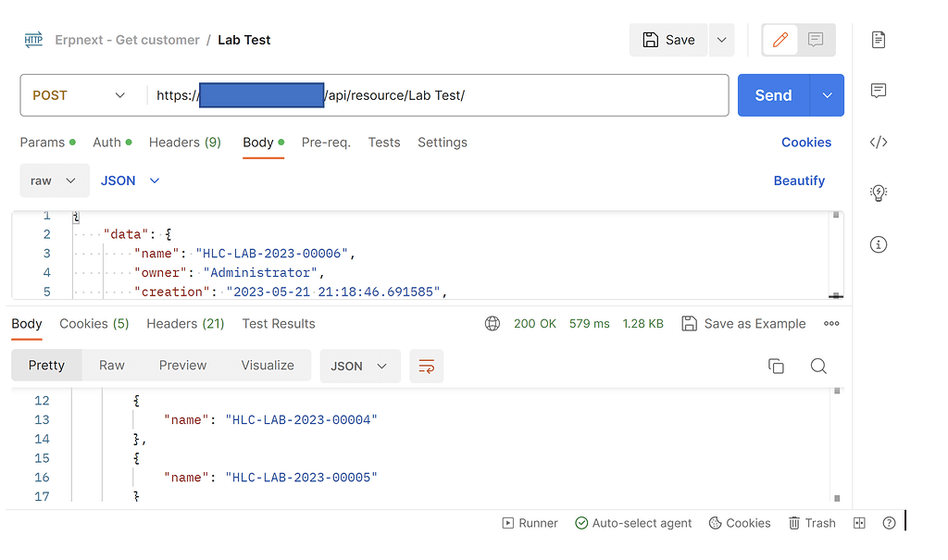Search the response with magnifier icon
Image resolution: width=948 pixels, height=560 pixels.
click(818, 367)
